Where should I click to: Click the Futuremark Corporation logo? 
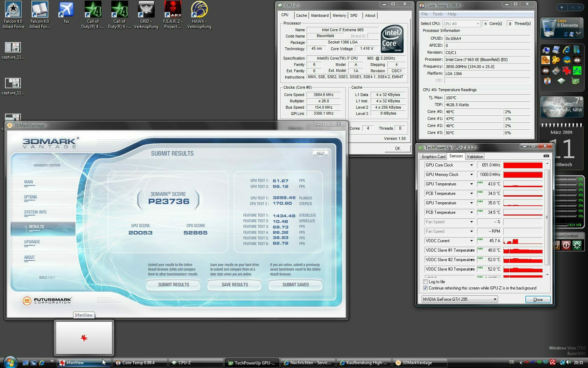(x=47, y=300)
